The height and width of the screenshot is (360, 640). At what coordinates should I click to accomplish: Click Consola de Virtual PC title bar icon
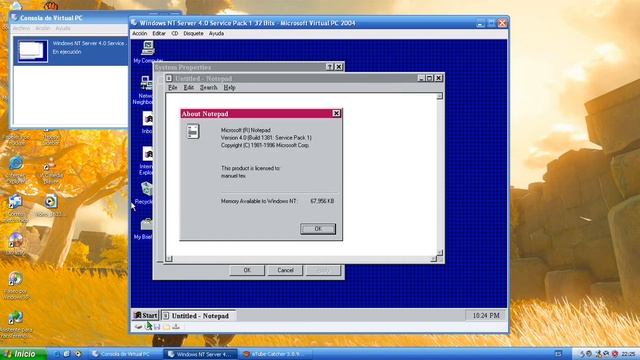14,18
